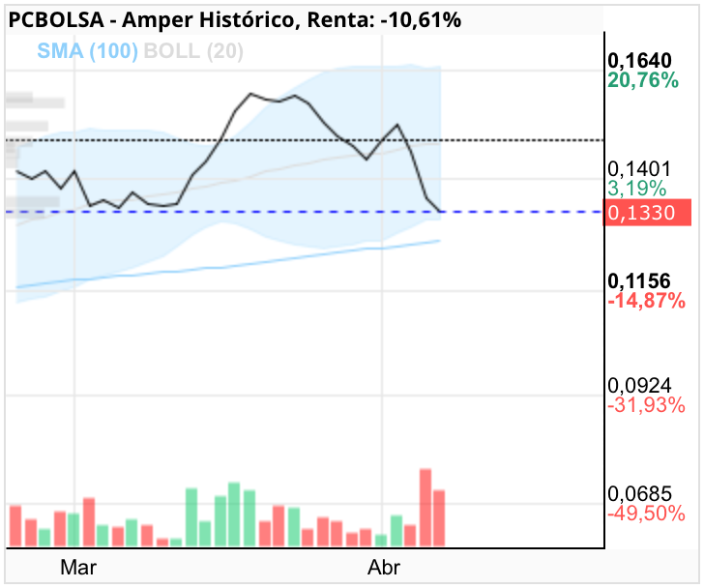
Task: Click the 20,76% percentage label
Action: click(643, 80)
